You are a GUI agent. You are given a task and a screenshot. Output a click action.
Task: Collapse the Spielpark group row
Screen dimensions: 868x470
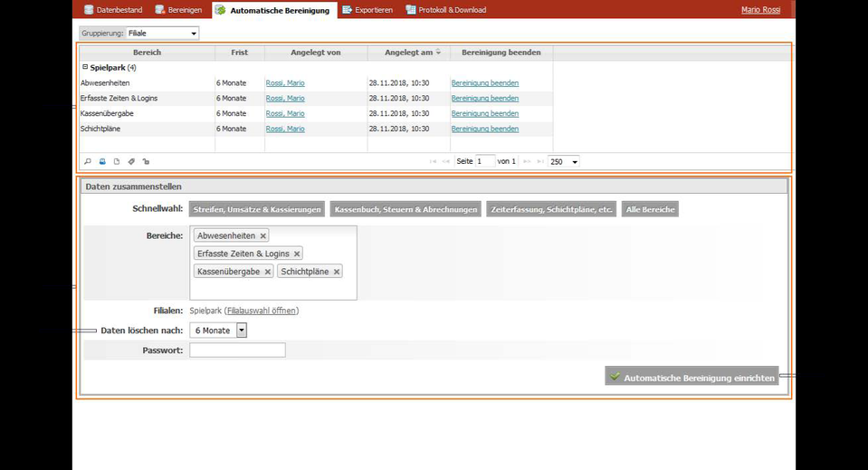tap(85, 67)
